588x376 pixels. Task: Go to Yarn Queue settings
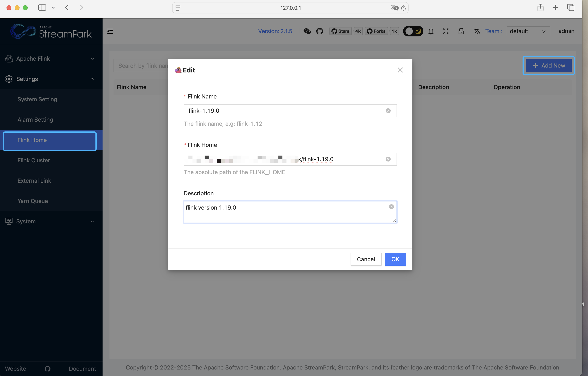click(33, 201)
